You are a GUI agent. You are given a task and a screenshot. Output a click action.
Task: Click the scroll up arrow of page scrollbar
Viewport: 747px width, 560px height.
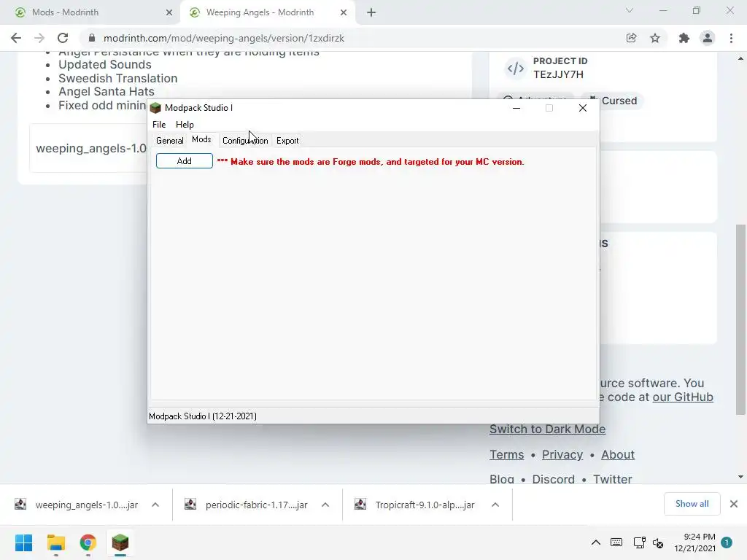(740, 59)
